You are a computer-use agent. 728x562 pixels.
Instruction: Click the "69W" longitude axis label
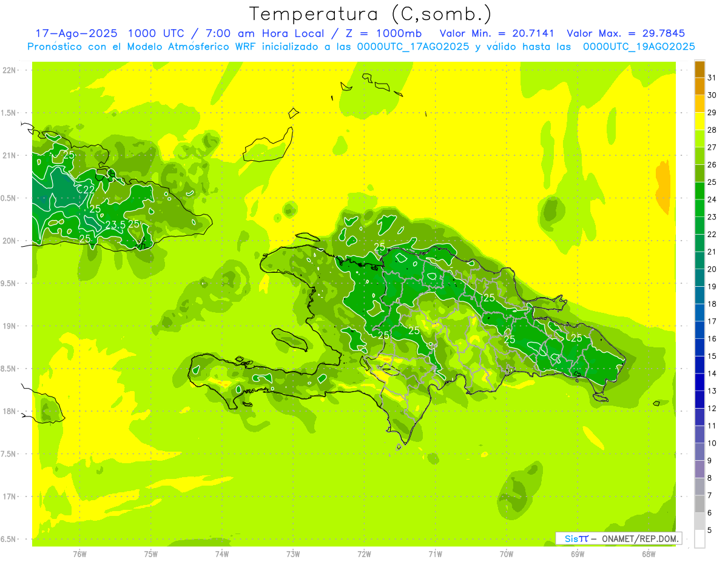point(577,554)
